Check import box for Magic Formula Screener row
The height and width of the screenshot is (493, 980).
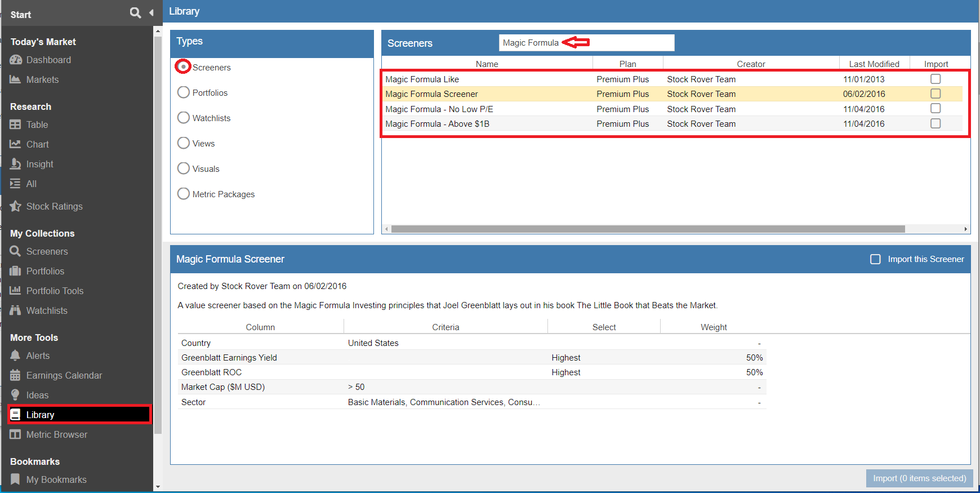pos(936,94)
